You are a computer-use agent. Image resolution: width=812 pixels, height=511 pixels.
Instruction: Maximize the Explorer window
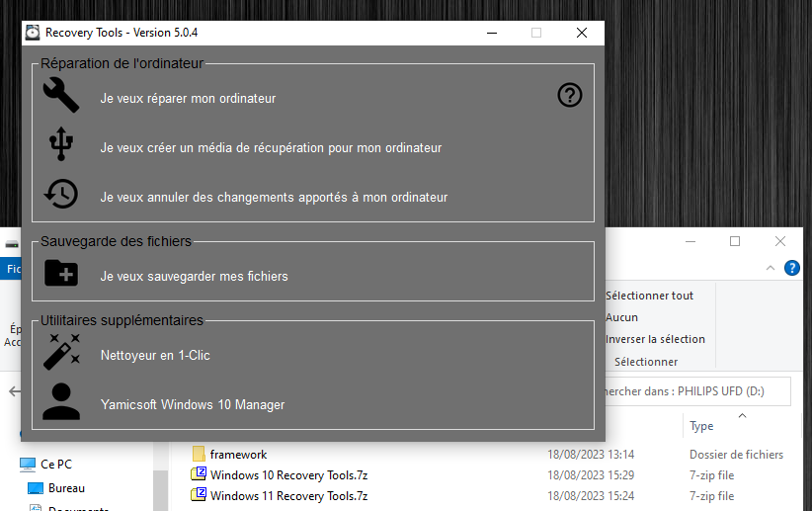735,241
